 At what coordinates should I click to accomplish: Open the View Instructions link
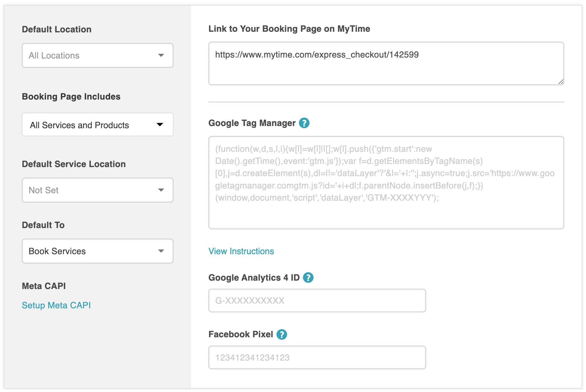tap(241, 251)
